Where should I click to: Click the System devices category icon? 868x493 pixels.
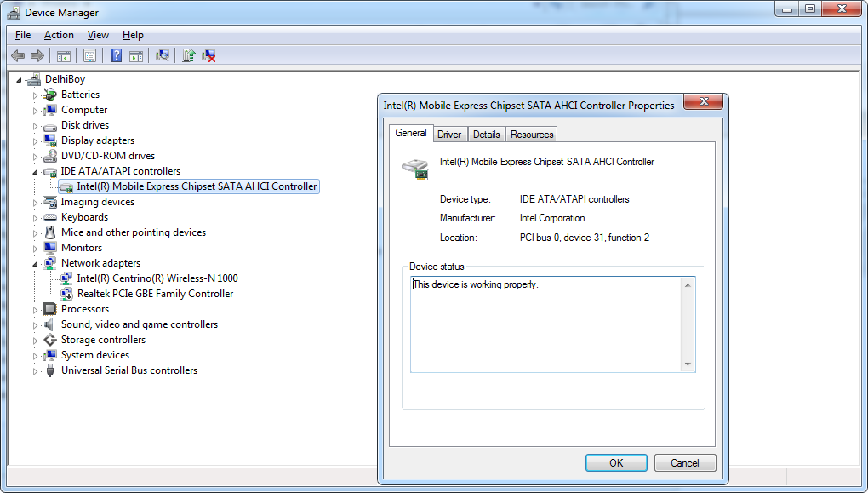[50, 355]
